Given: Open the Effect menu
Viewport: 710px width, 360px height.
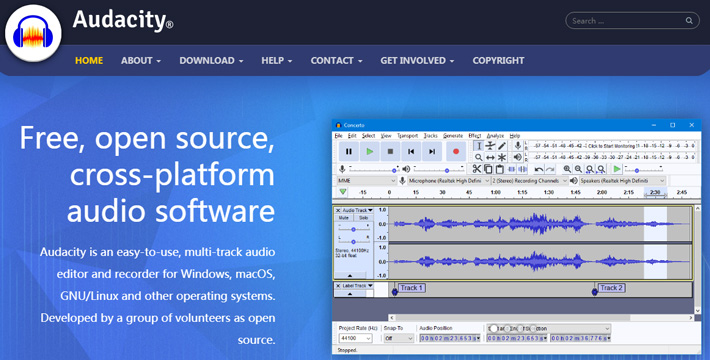Looking at the screenshot, I should tap(475, 136).
